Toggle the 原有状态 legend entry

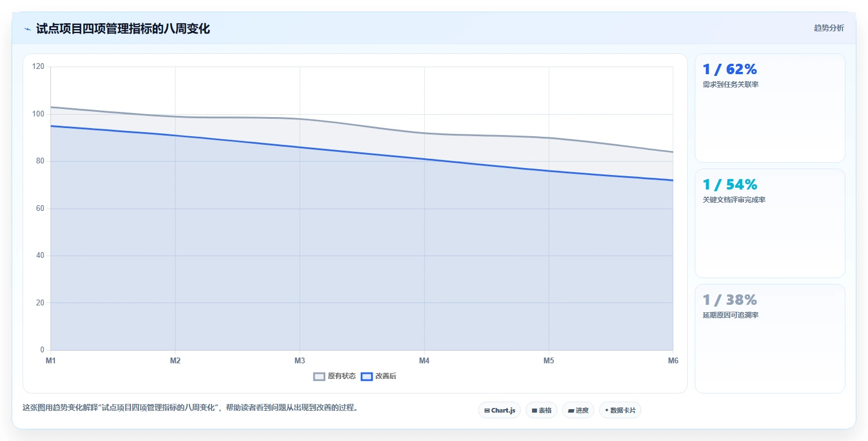334,376
